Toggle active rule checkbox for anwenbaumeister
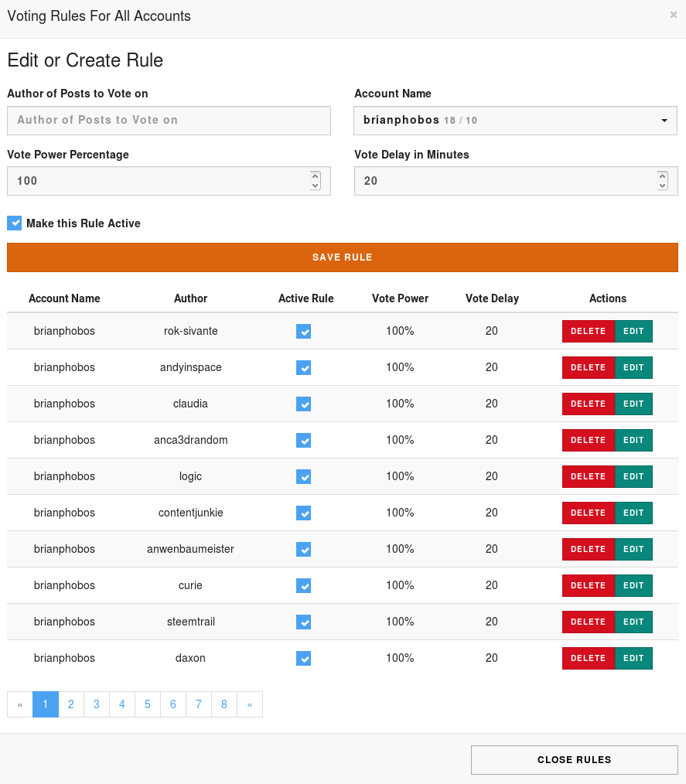 coord(303,550)
